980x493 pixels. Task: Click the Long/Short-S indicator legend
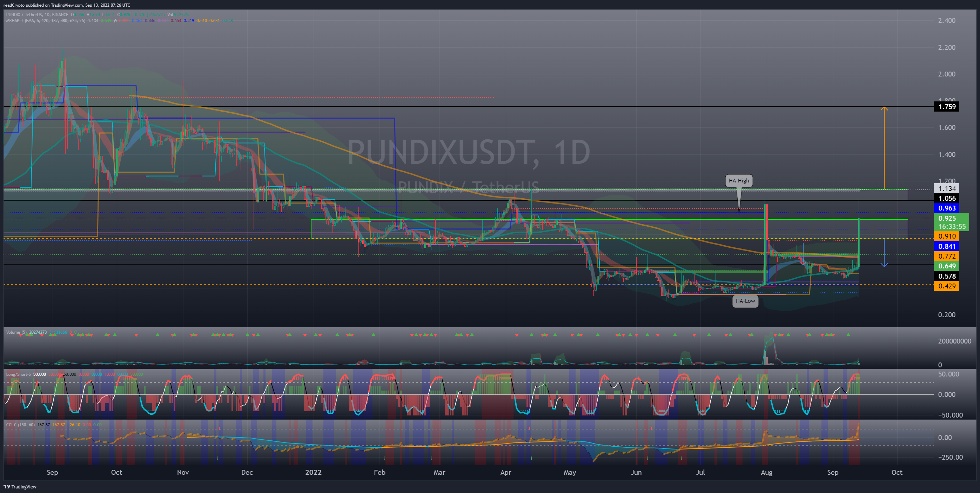[x=18, y=374]
